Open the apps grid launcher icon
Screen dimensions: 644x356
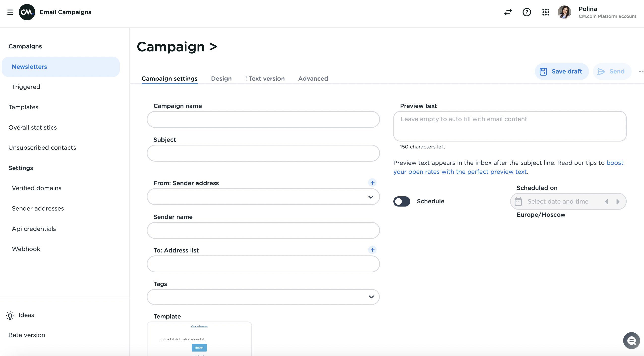[x=546, y=12]
